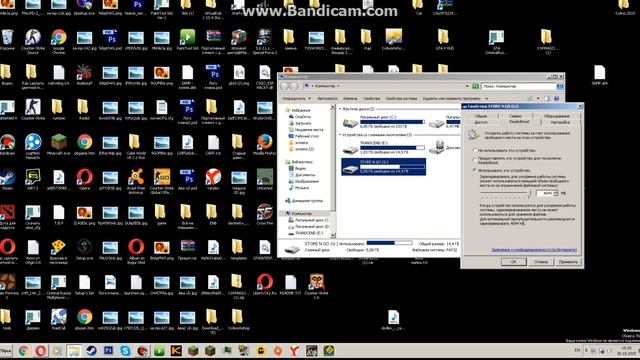640x360 pixels.
Task: Open the Recycle Bin desktop icon
Action: click(x=7, y=40)
